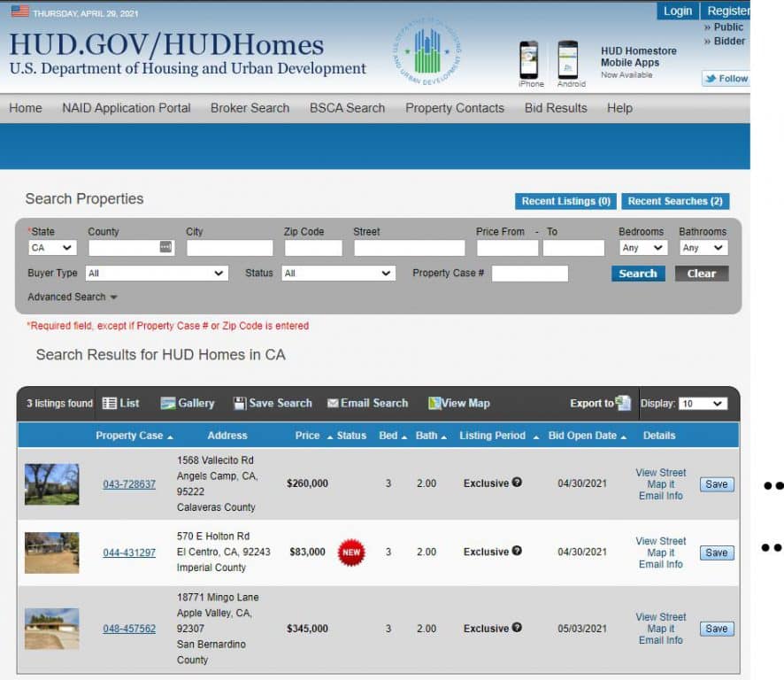Expand Advanced Search options

(x=73, y=297)
